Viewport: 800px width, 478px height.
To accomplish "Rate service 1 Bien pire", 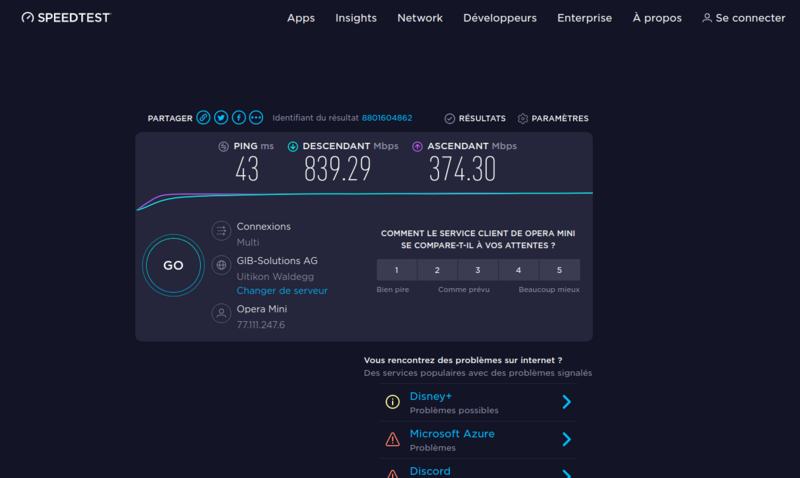I will [x=396, y=270].
